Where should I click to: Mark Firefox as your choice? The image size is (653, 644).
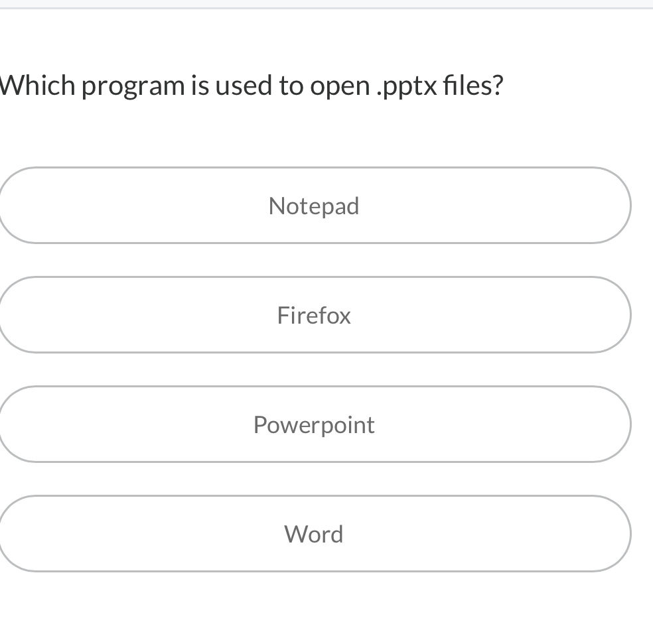tap(314, 315)
